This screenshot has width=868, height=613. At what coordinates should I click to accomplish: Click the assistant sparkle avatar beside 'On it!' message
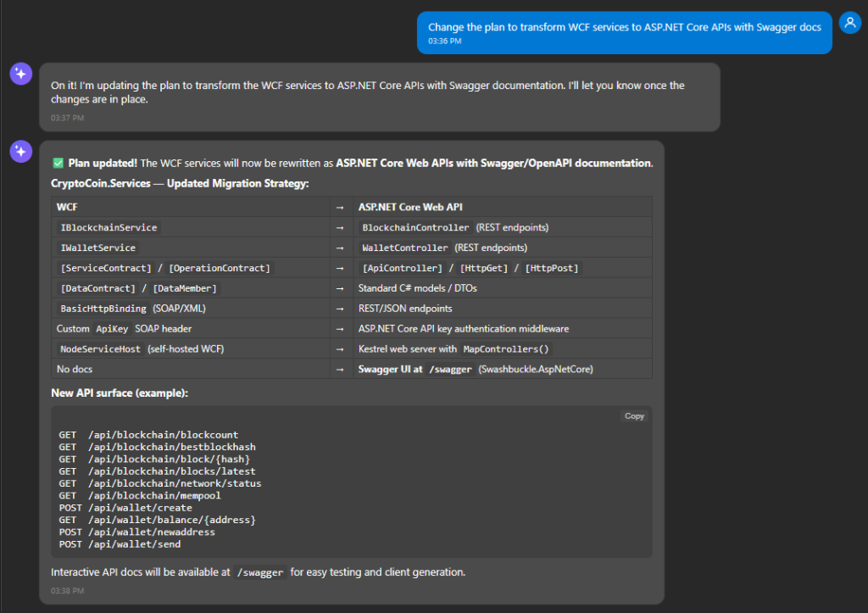[x=21, y=74]
